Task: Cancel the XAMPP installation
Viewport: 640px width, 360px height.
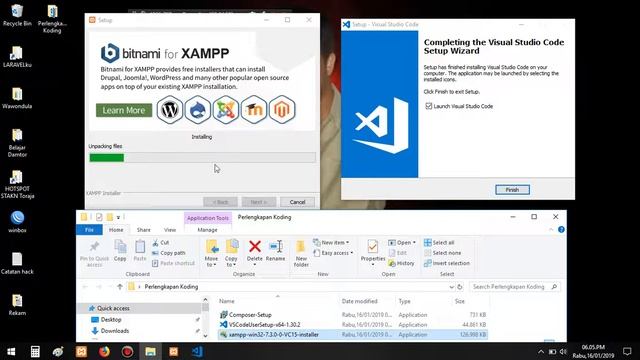Action: pos(297,202)
